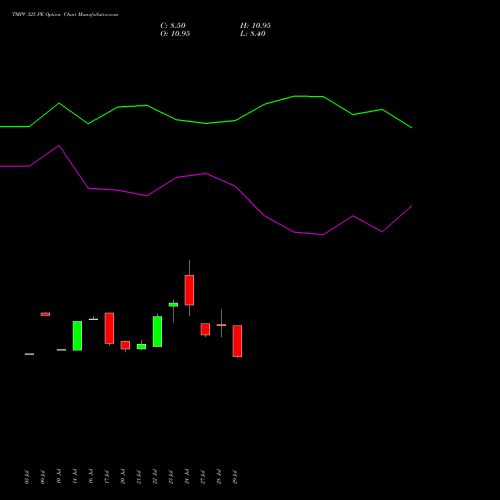The height and width of the screenshot is (500, 500).
Task: Click the low value 'L: 8.40'
Action: (253, 34)
